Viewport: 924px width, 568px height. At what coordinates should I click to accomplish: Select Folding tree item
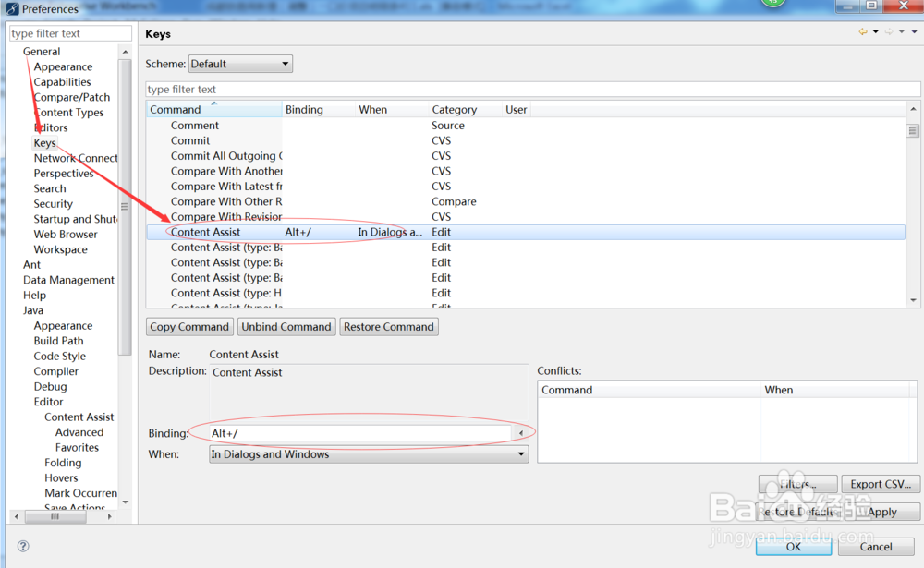point(63,463)
